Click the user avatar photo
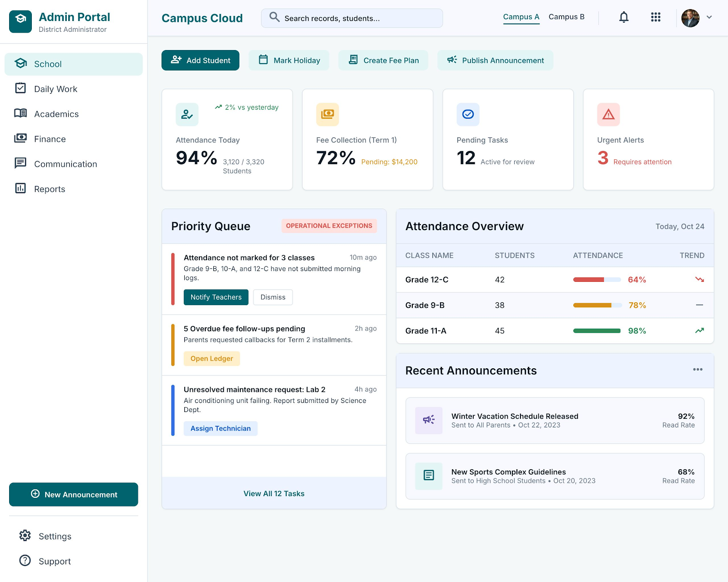The width and height of the screenshot is (728, 582). (690, 18)
